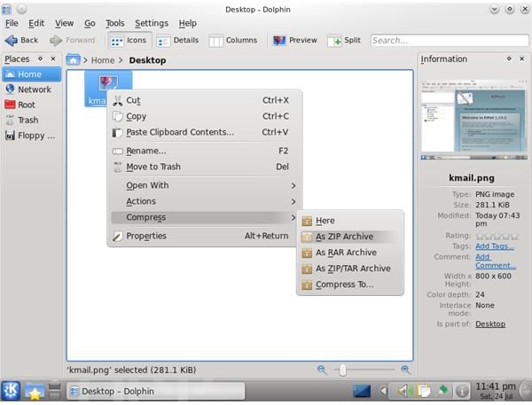Go Back using the toolbar arrow
Viewport: 532px width, 405px height.
(21, 41)
